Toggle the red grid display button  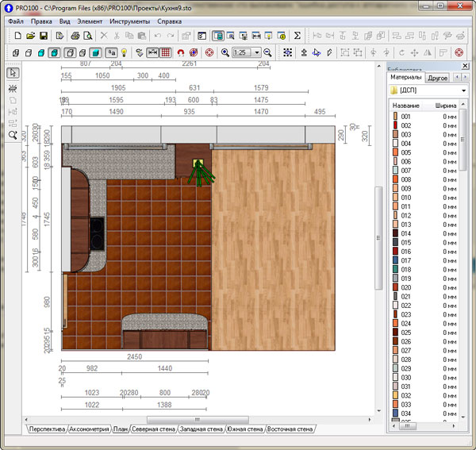click(166, 52)
